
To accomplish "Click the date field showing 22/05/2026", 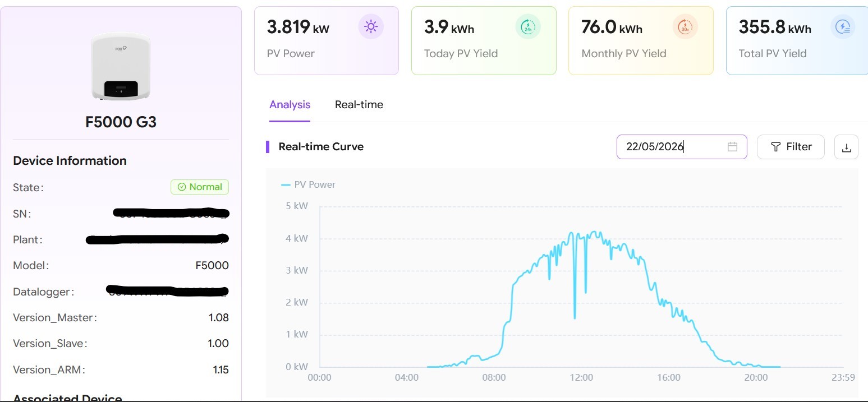I will [x=682, y=147].
